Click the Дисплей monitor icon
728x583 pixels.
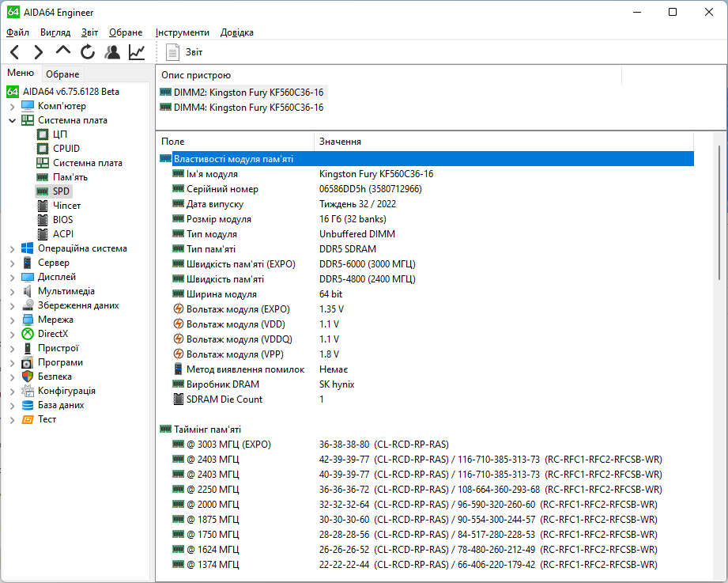(28, 278)
